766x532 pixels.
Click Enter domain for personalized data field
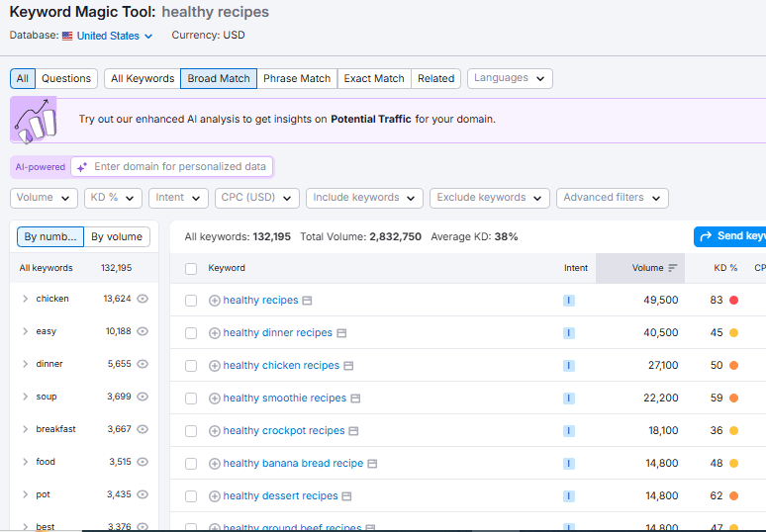tap(172, 167)
